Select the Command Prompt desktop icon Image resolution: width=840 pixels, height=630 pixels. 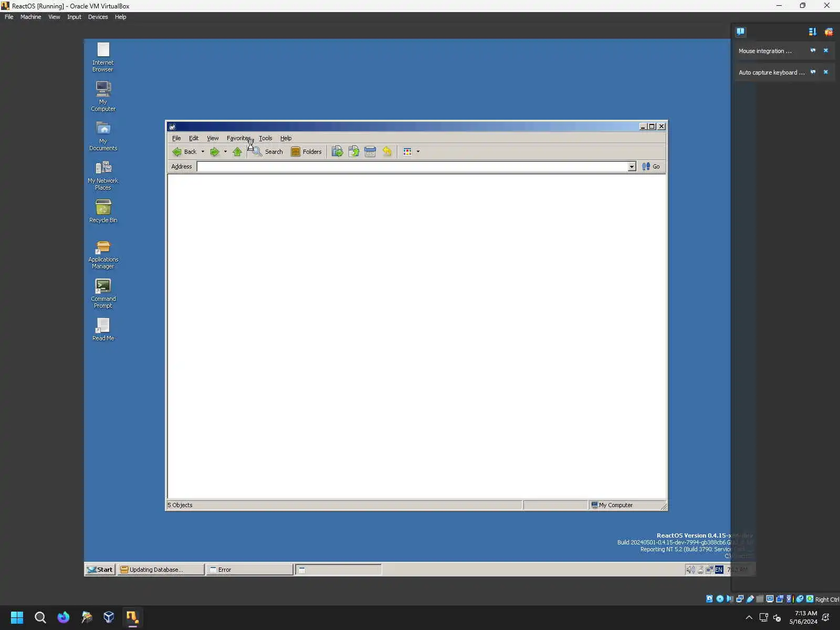pyautogui.click(x=103, y=293)
